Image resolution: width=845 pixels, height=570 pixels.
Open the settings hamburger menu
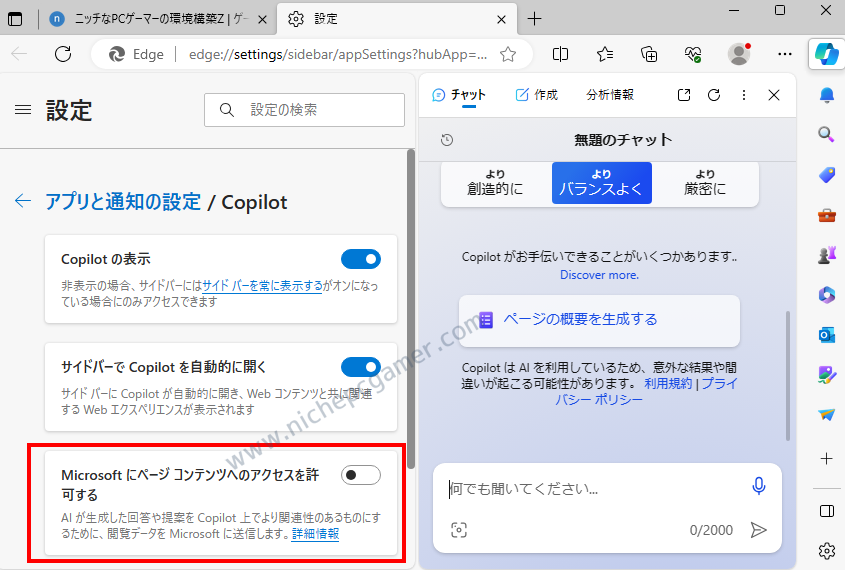pos(23,110)
